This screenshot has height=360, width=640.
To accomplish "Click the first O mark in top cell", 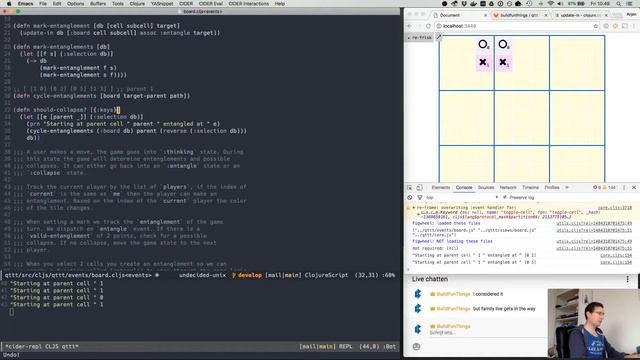I will point(484,44).
